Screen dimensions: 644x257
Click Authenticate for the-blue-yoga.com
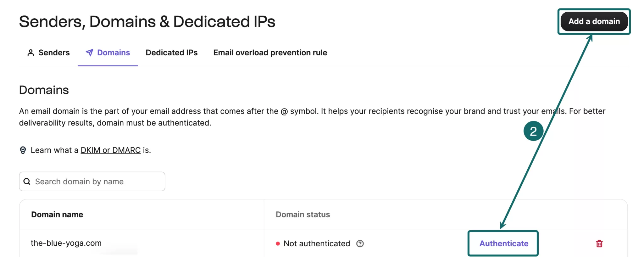[503, 243]
